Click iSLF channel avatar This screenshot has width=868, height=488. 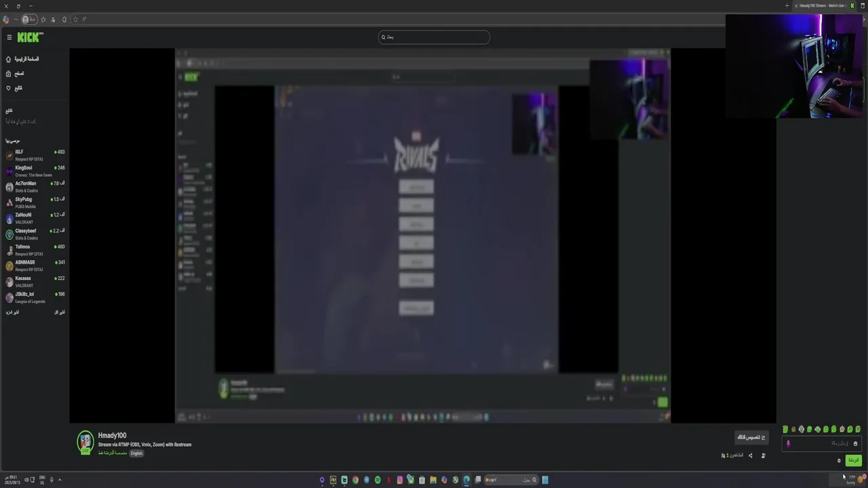pyautogui.click(x=9, y=155)
